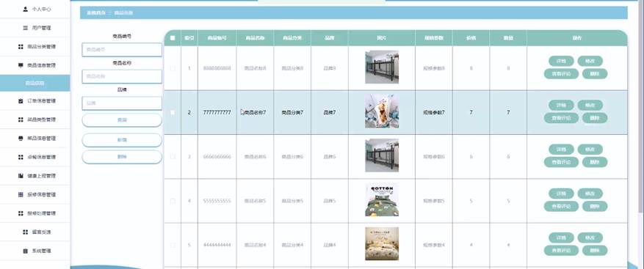Screen dimensions: 644x269
Task: Click the product number 7777777777 cell
Action: [217, 112]
